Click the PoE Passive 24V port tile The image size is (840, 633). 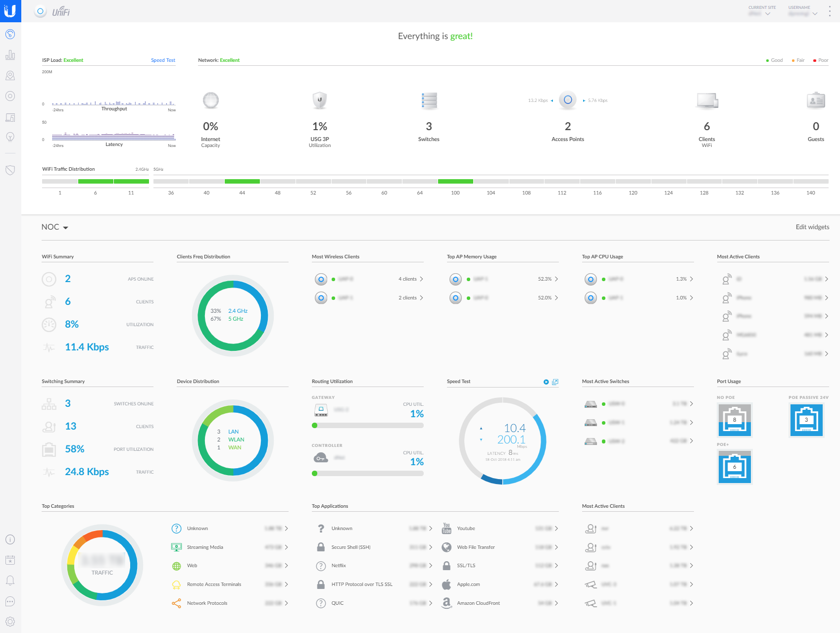[x=806, y=420]
